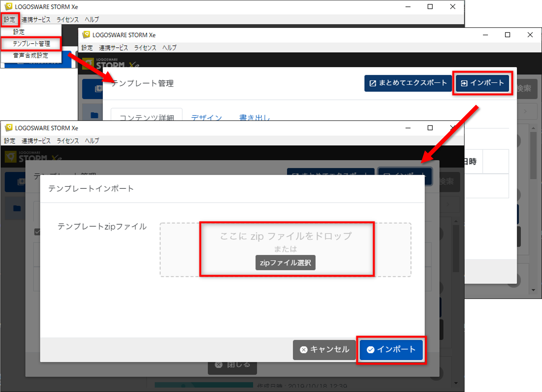The width and height of the screenshot is (542, 392).
Task: Open the 設定 menu in the top window
Action: coord(9,19)
